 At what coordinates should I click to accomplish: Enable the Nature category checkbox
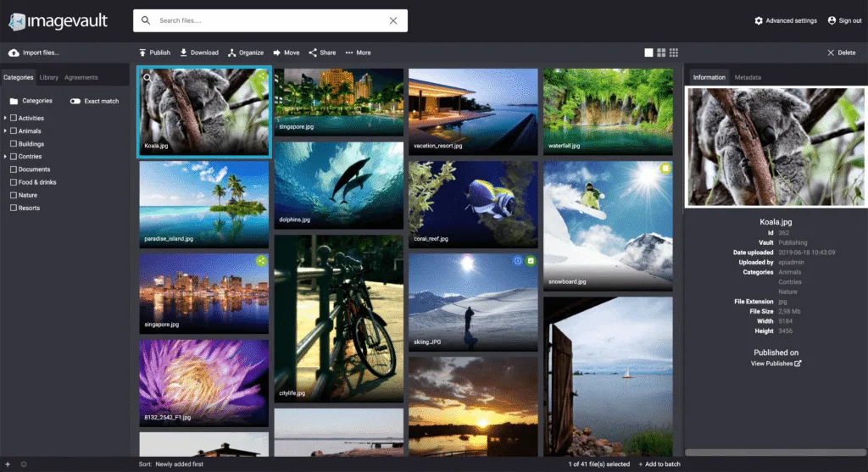tap(13, 195)
